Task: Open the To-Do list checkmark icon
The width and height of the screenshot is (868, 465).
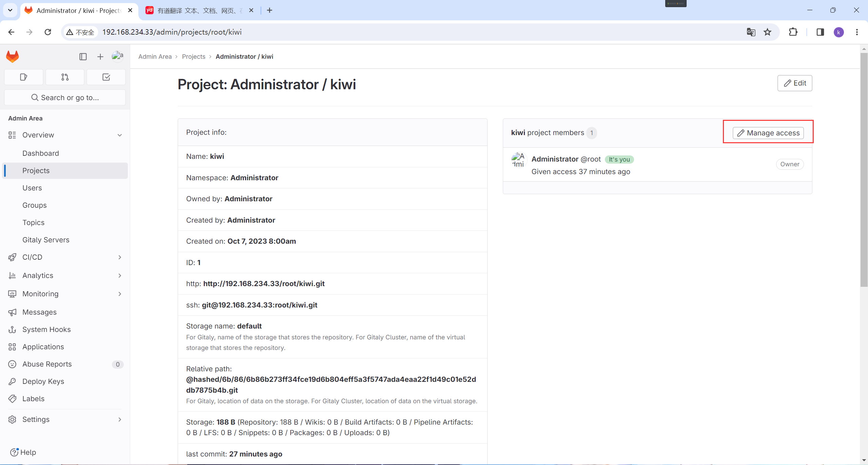Action: [106, 77]
